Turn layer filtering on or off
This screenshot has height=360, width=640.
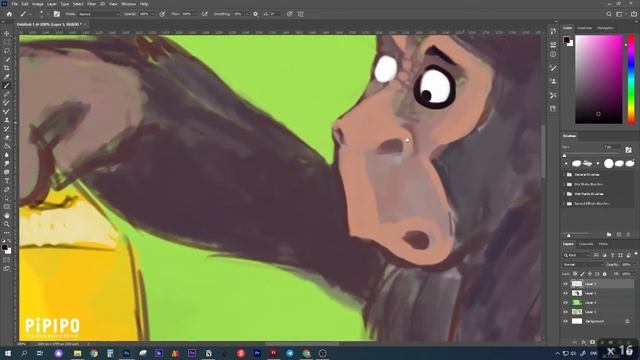click(x=636, y=254)
